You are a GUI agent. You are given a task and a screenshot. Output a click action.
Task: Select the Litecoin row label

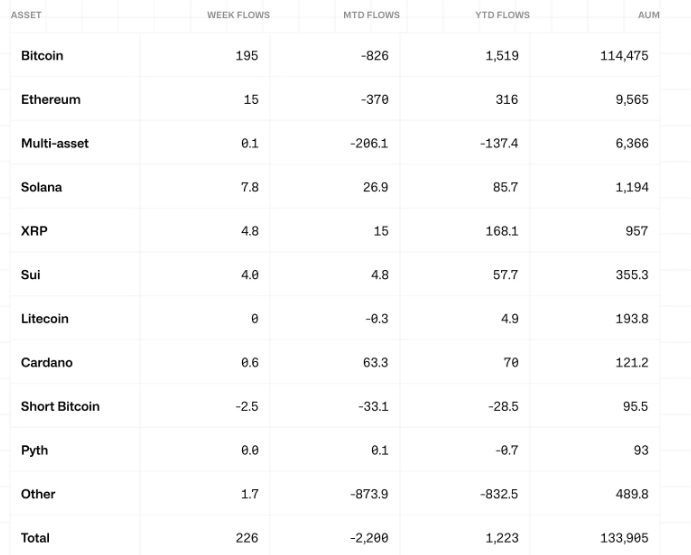(45, 319)
